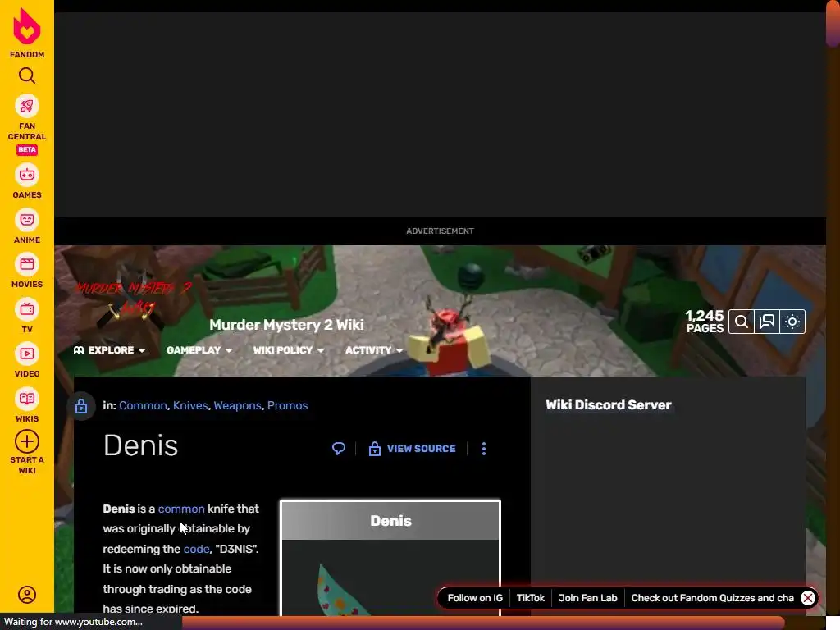Click the Murder Mystery 2 Wiki title
The height and width of the screenshot is (630, 840).
(286, 325)
